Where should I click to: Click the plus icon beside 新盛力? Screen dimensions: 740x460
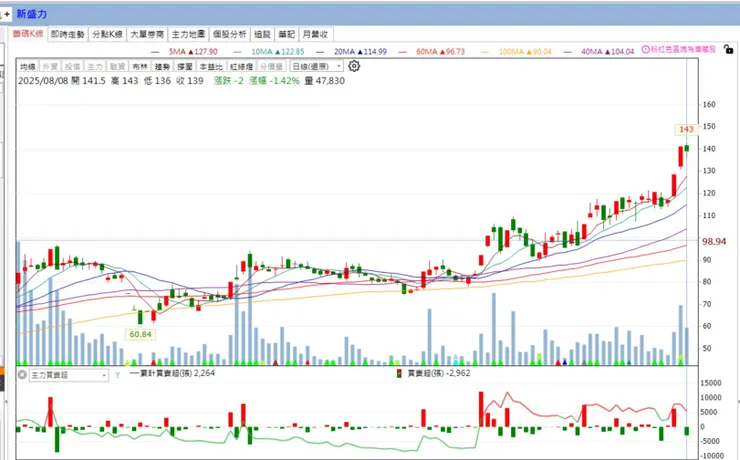(7, 15)
